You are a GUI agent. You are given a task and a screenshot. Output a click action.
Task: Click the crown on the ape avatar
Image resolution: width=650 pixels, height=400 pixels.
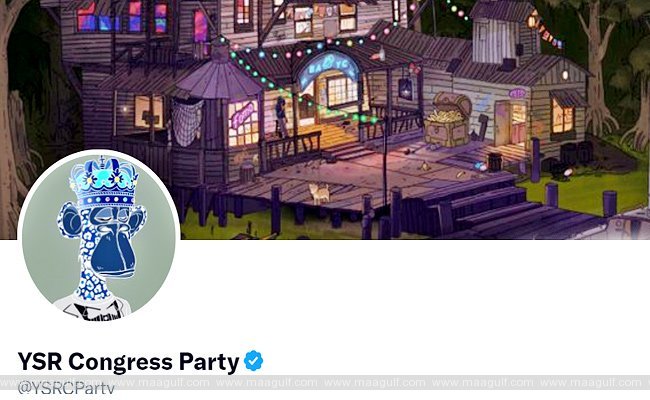pyautogui.click(x=104, y=181)
